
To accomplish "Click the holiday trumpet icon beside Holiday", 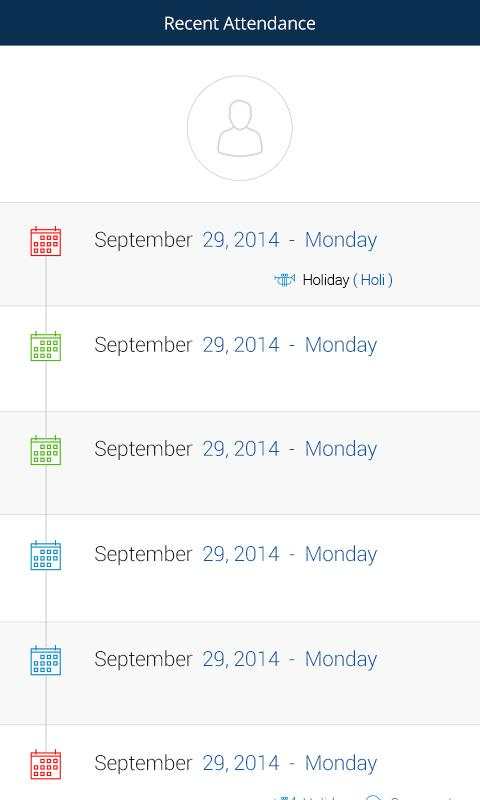I will point(285,280).
